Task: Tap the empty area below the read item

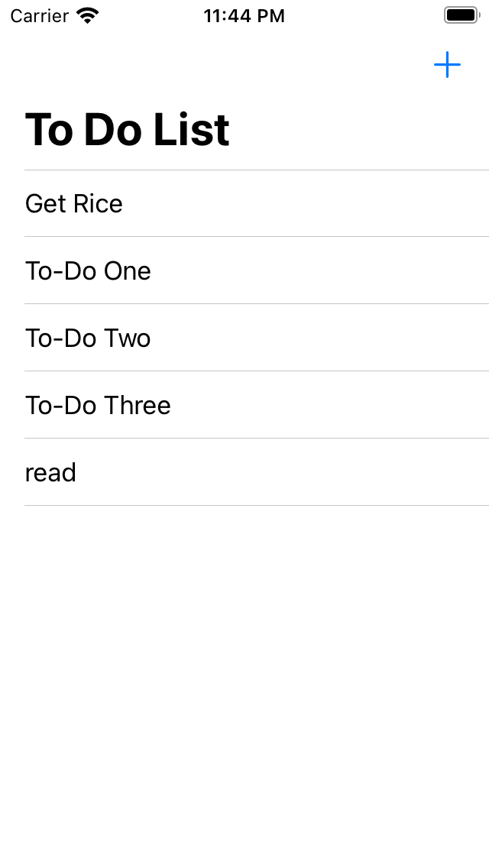Action: click(x=244, y=686)
